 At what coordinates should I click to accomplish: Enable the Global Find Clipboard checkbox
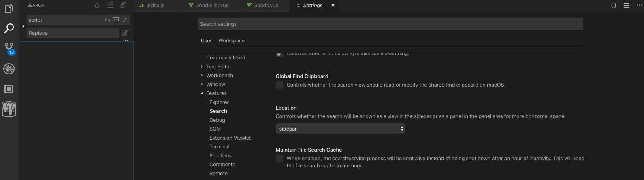click(x=279, y=85)
